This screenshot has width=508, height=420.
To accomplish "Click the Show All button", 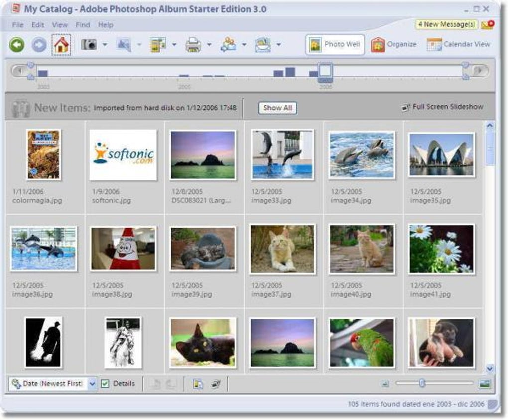I will tap(278, 108).
